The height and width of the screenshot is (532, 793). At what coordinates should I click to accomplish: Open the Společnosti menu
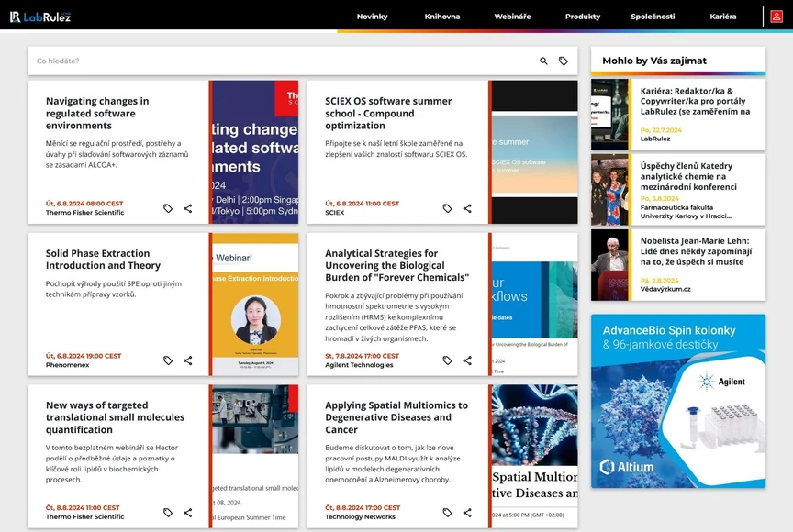pos(653,17)
